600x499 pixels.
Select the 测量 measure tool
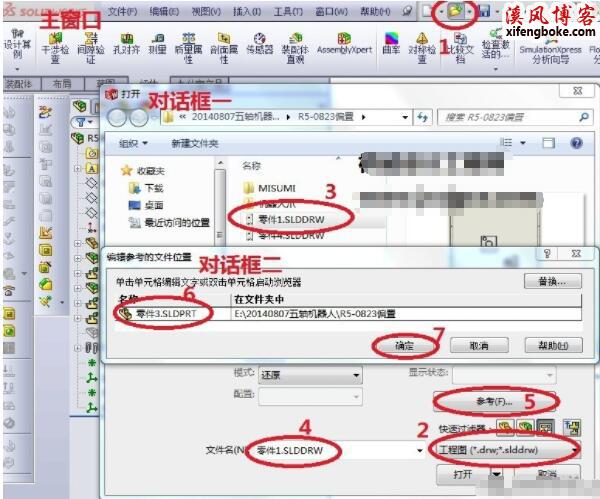(157, 44)
